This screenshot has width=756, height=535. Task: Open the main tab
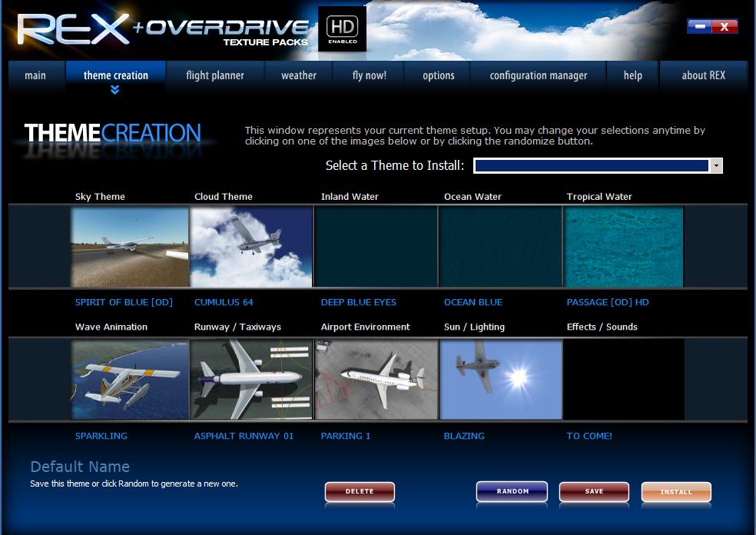[x=35, y=76]
